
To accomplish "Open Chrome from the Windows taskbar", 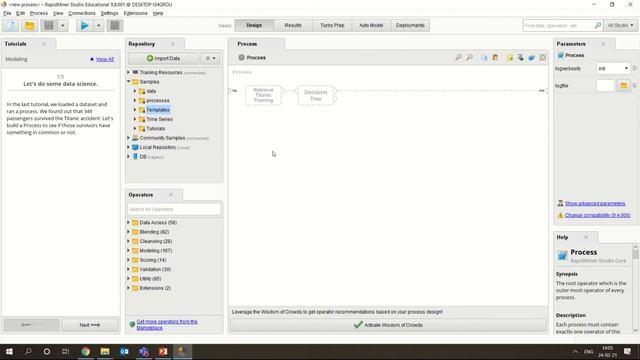I will click(x=85, y=351).
